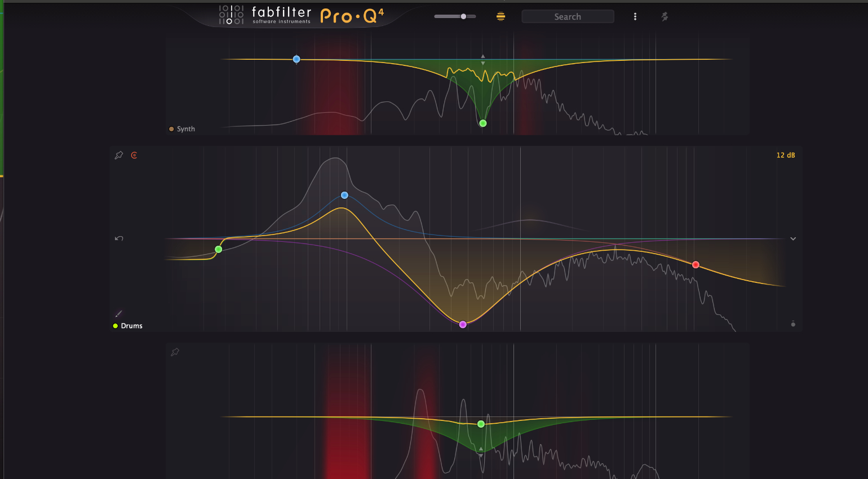Select the red band node in Drums EQ
The width and height of the screenshot is (868, 479).
696,265
